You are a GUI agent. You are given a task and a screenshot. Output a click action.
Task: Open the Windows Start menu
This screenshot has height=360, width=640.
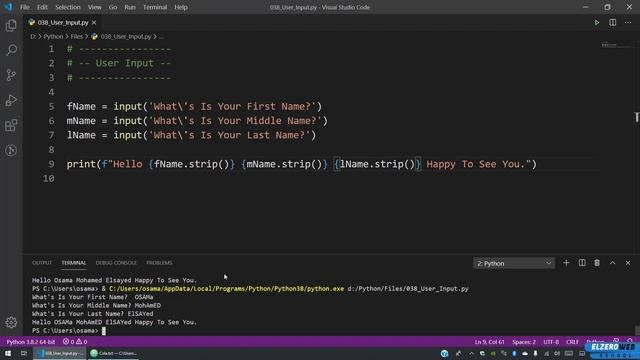[x=8, y=353]
